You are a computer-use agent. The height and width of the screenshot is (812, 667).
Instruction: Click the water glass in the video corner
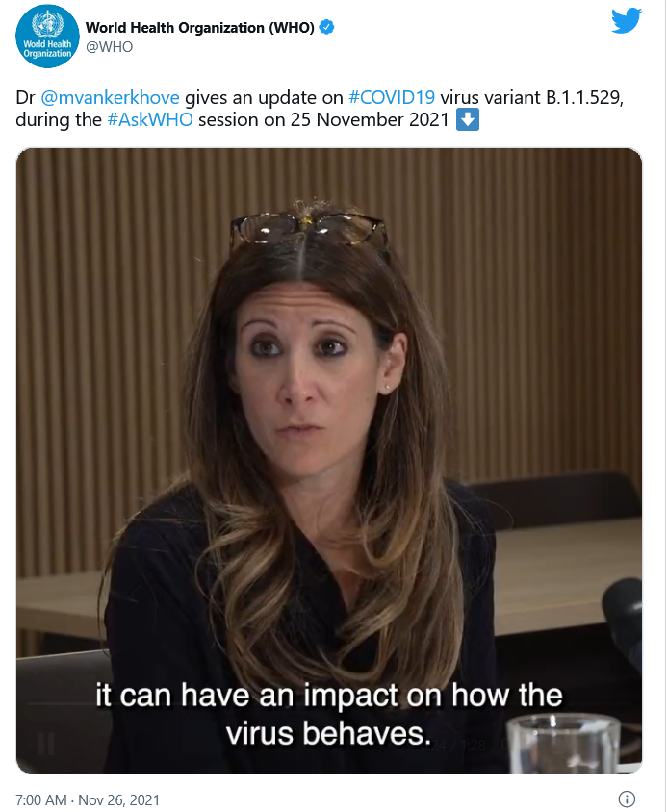pos(563,743)
